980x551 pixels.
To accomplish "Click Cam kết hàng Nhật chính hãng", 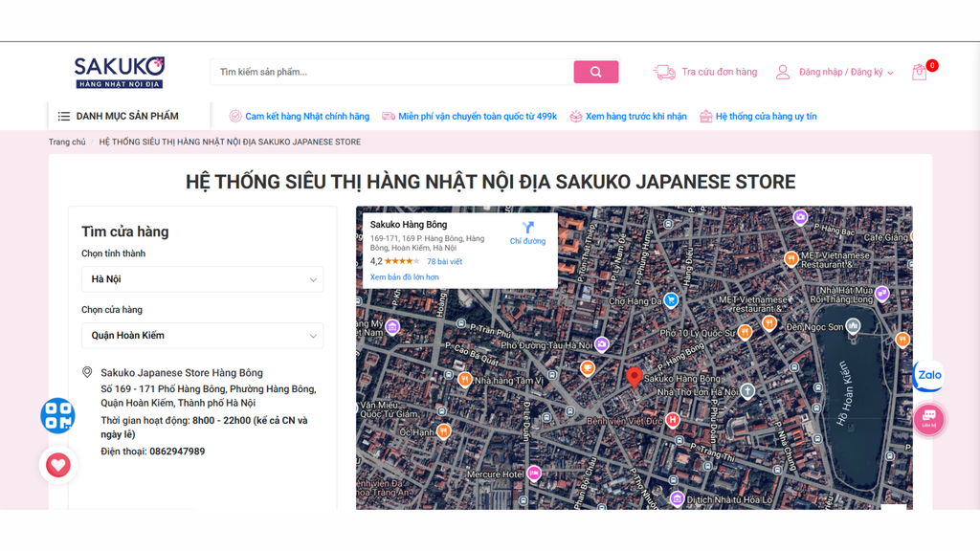I will (307, 116).
